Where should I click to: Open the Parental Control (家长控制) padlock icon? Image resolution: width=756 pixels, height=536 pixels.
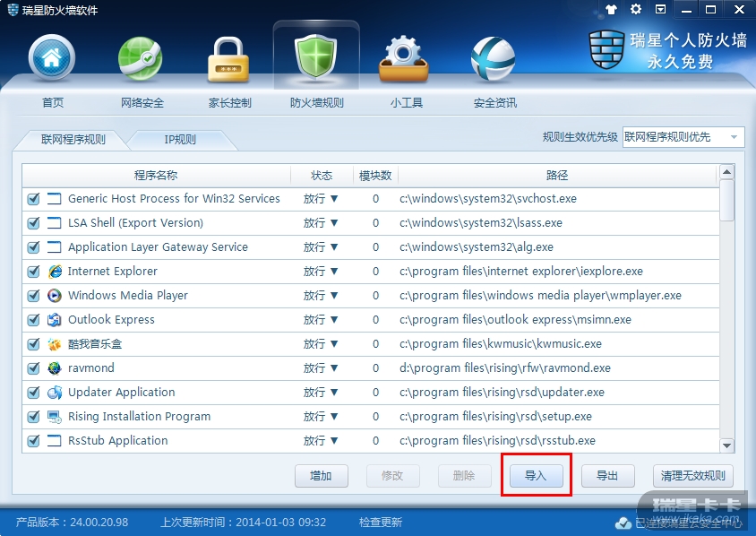pyautogui.click(x=228, y=60)
